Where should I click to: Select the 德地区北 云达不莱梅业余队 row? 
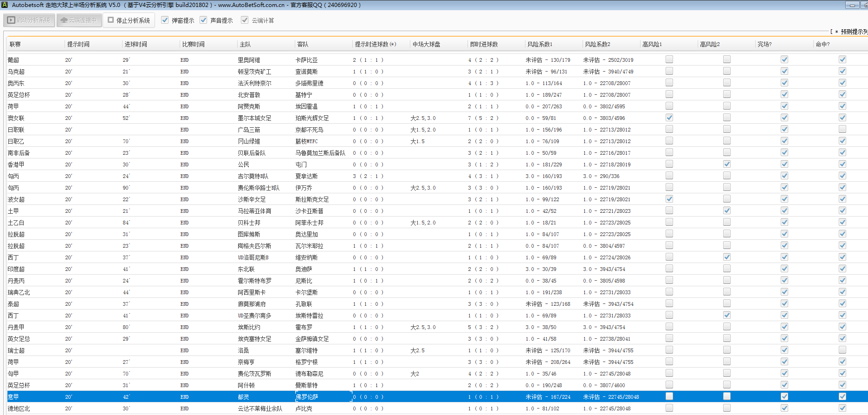(260, 408)
